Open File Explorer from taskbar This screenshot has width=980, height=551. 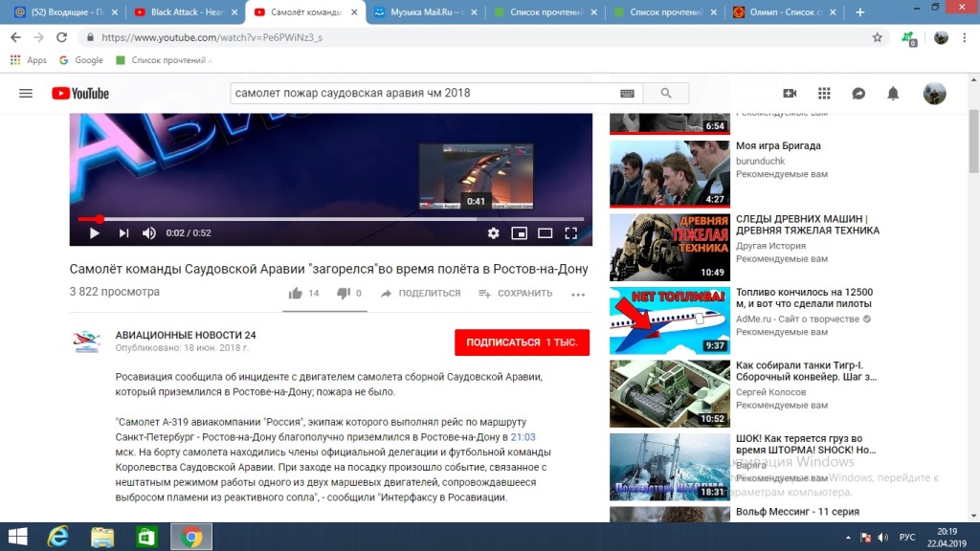point(102,537)
